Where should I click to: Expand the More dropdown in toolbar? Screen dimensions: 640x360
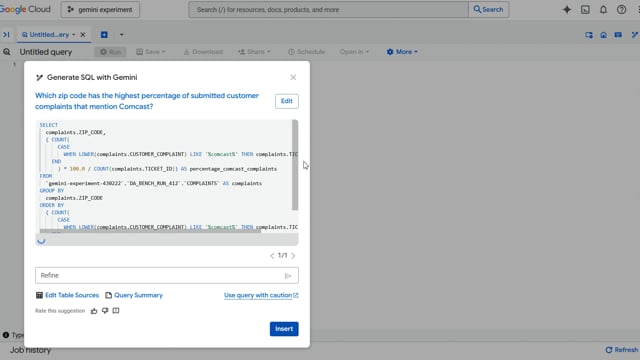[x=402, y=52]
